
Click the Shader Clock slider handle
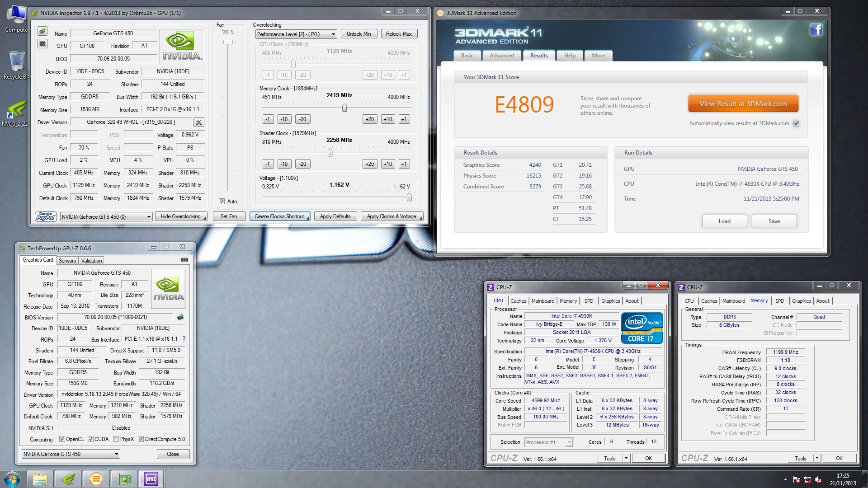(330, 153)
